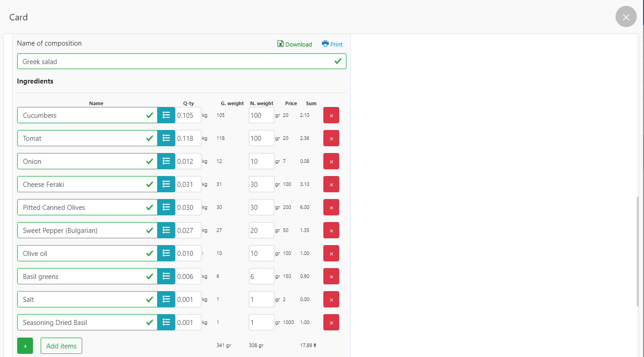
Task: Click the green plus icon button
Action: tap(25, 346)
